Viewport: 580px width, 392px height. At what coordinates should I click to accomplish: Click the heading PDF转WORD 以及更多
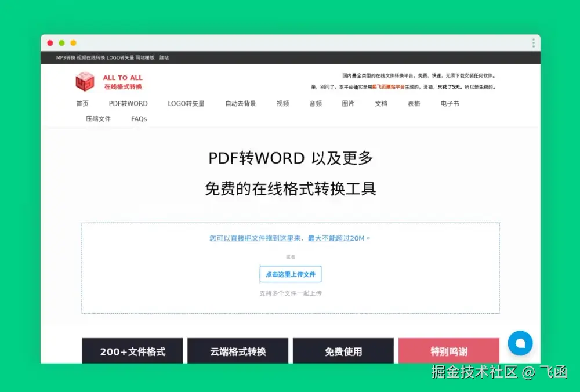291,158
